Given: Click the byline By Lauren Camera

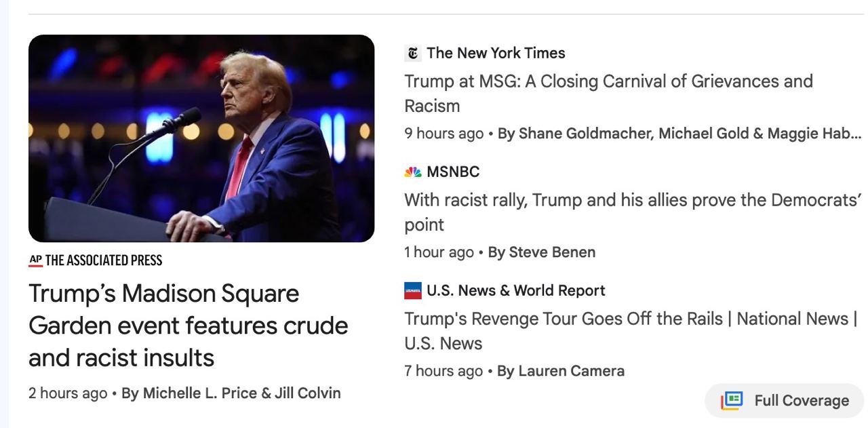Looking at the screenshot, I should 561,371.
